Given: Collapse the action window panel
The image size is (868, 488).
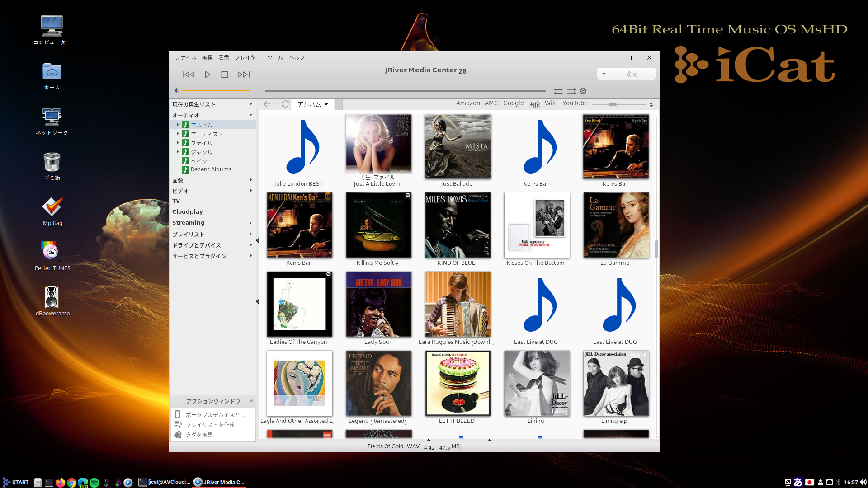Looking at the screenshot, I should [x=251, y=401].
